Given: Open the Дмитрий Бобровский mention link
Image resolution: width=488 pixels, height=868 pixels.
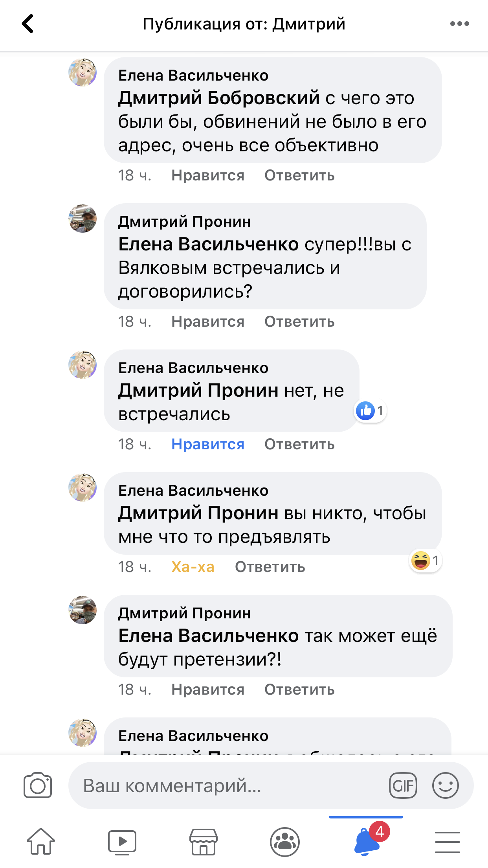Looking at the screenshot, I should 219,98.
